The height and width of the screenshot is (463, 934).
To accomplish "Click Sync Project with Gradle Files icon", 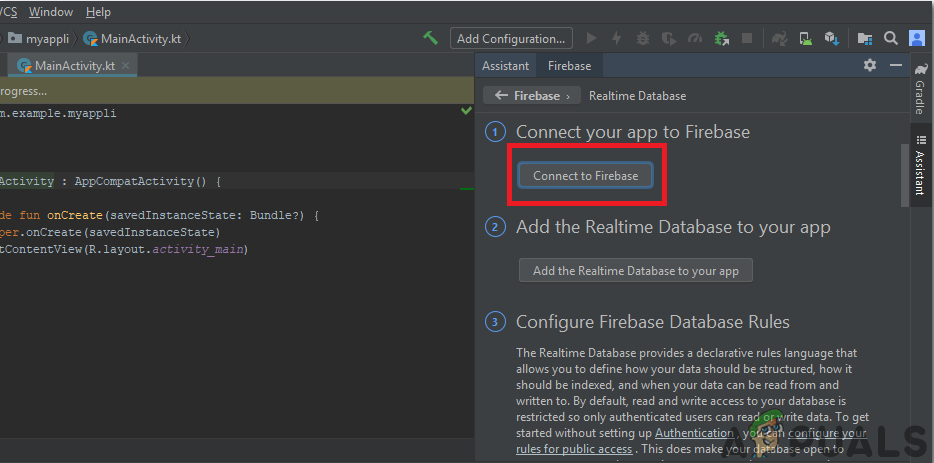I will tap(778, 38).
